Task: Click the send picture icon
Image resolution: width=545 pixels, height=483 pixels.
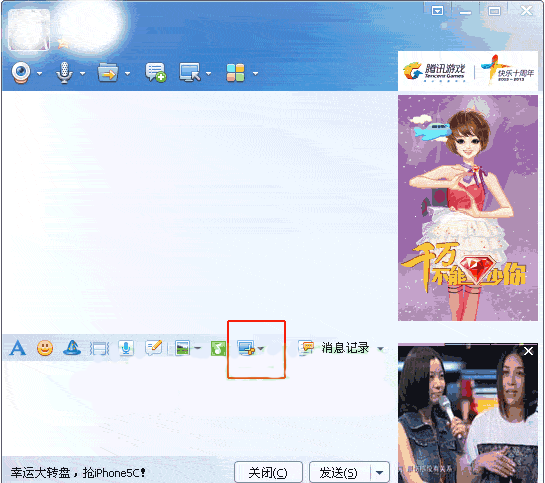Action: tap(182, 348)
